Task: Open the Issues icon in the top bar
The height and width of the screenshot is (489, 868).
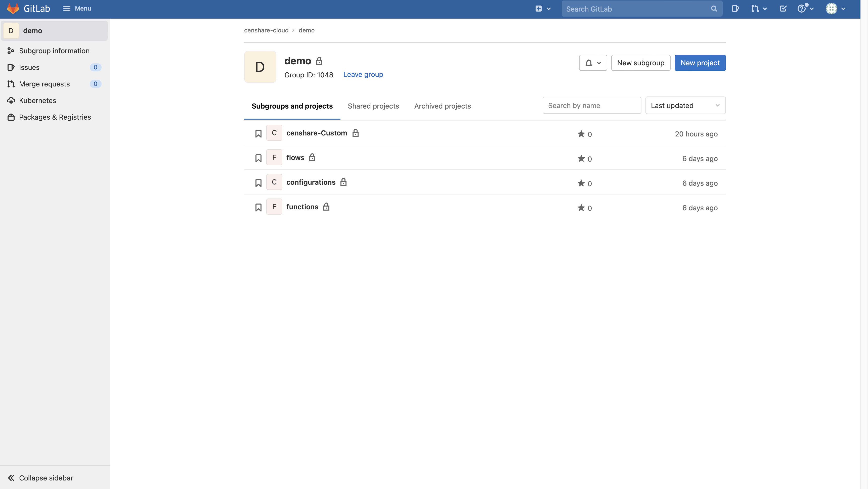Action: click(735, 9)
